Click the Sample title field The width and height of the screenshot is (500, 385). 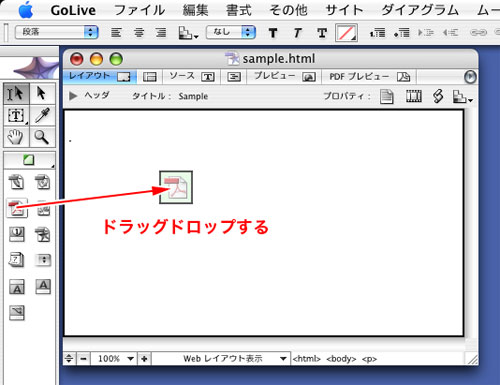coord(193,96)
